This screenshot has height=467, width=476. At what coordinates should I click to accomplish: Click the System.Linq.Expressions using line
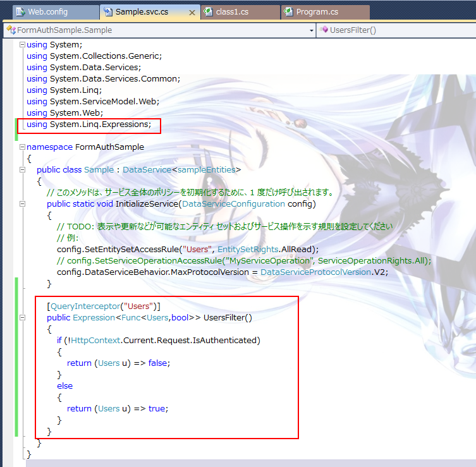point(88,124)
